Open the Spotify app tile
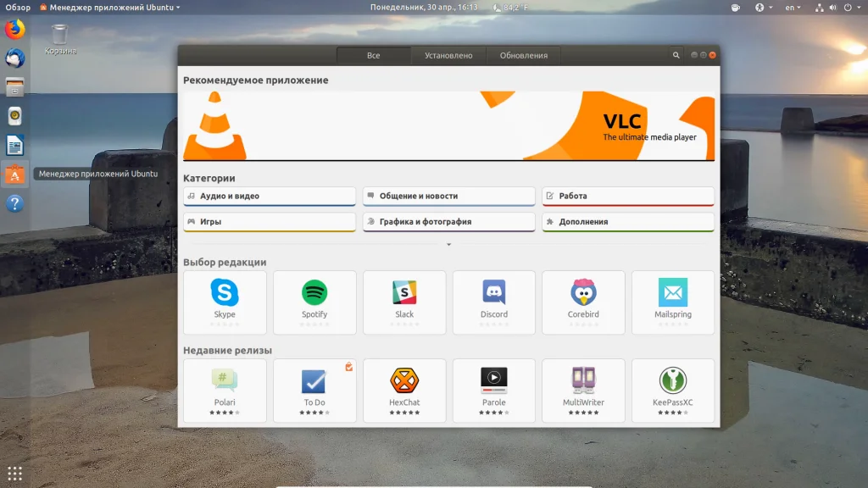Viewport: 868px width, 488px height. click(314, 302)
